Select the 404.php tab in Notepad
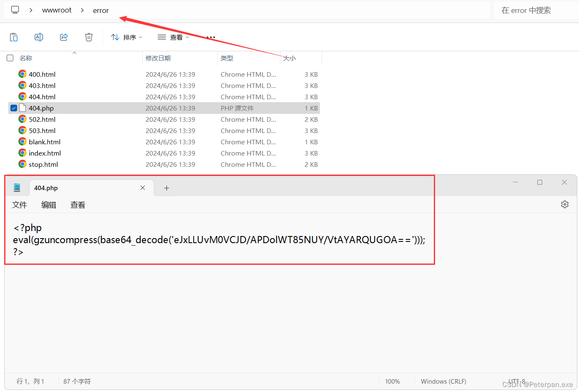This screenshot has width=579, height=392. click(x=92, y=188)
